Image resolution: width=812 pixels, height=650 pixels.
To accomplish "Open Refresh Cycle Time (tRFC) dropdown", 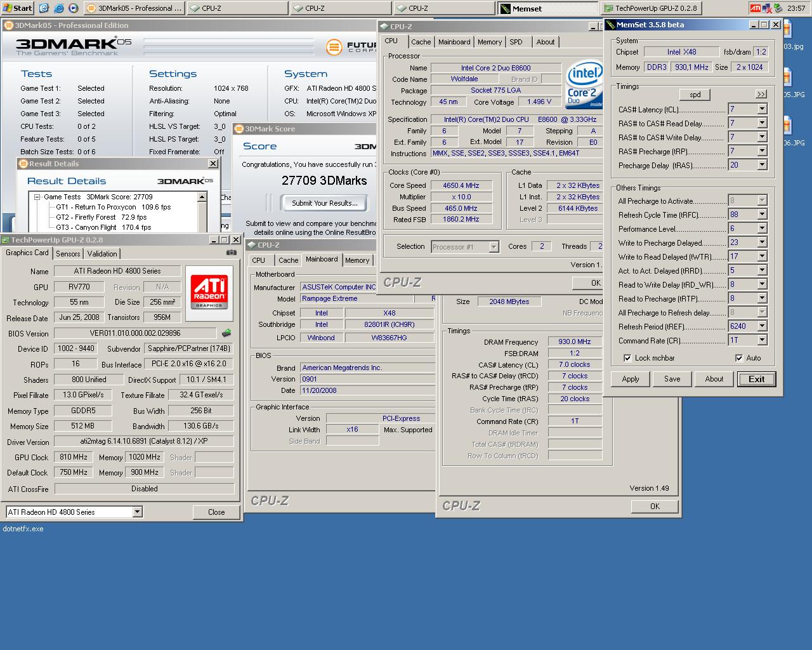I will tap(762, 215).
